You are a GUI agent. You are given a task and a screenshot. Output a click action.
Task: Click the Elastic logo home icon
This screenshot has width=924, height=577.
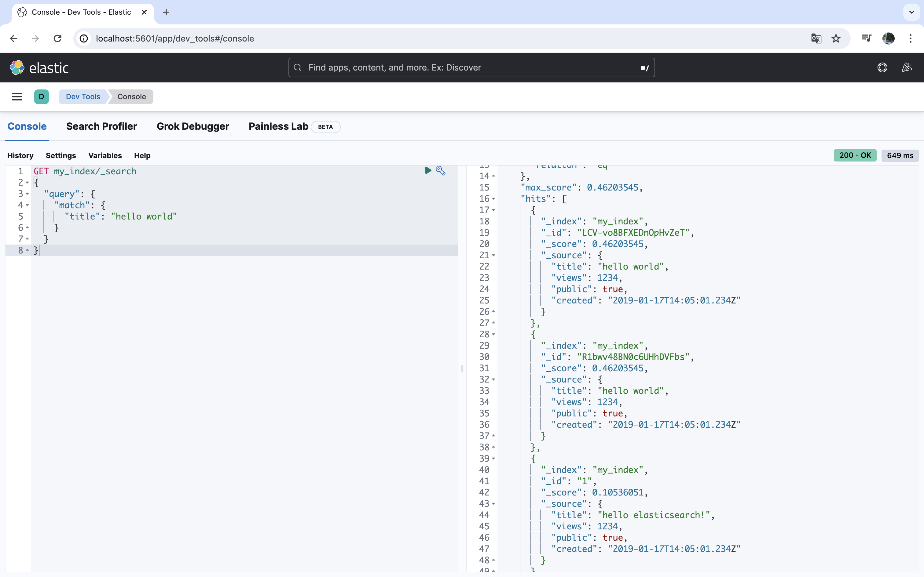click(x=17, y=68)
